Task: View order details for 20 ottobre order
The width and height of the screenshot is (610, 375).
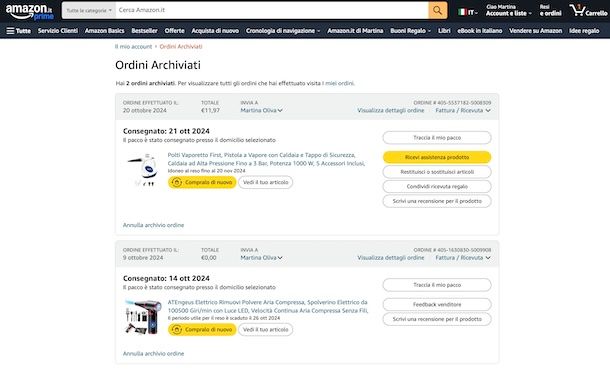Action: point(391,110)
